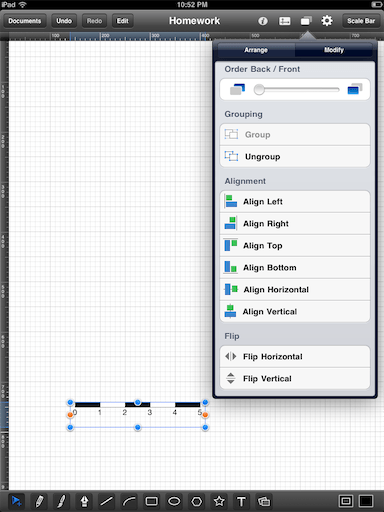The width and height of the screenshot is (384, 512).
Task: Tap bring to front icon
Action: point(355,89)
